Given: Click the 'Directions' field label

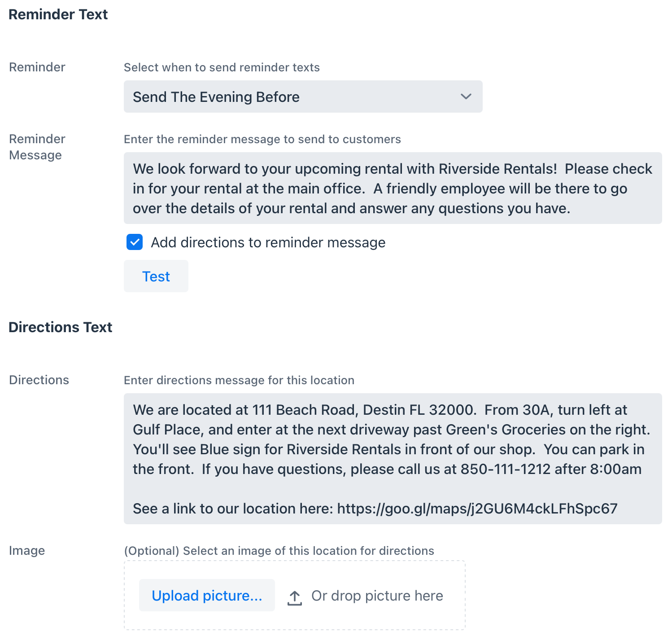Looking at the screenshot, I should coord(39,380).
